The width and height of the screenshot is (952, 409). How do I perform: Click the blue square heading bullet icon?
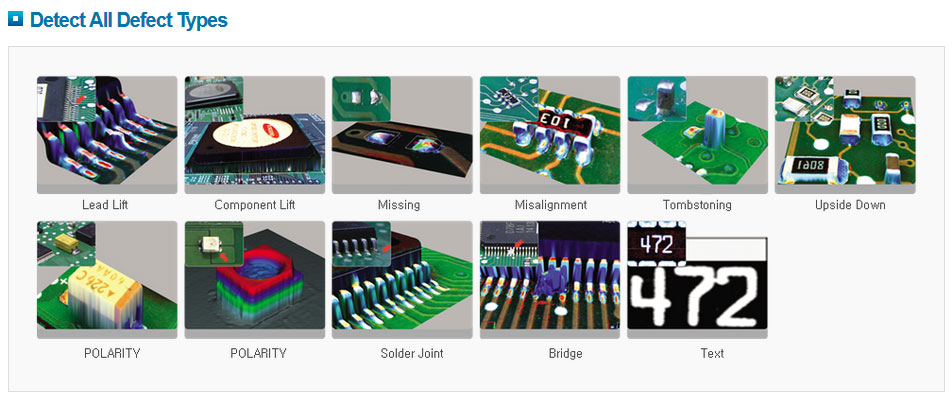tap(15, 18)
